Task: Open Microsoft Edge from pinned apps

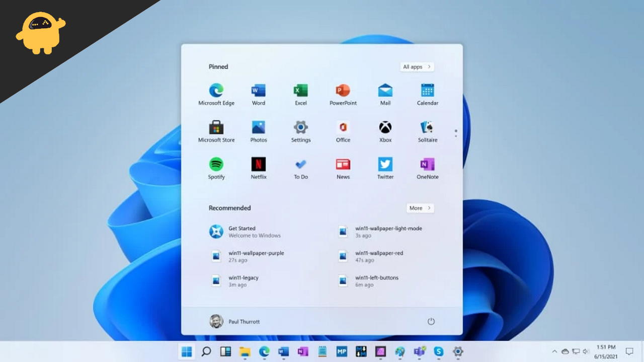Action: [216, 95]
